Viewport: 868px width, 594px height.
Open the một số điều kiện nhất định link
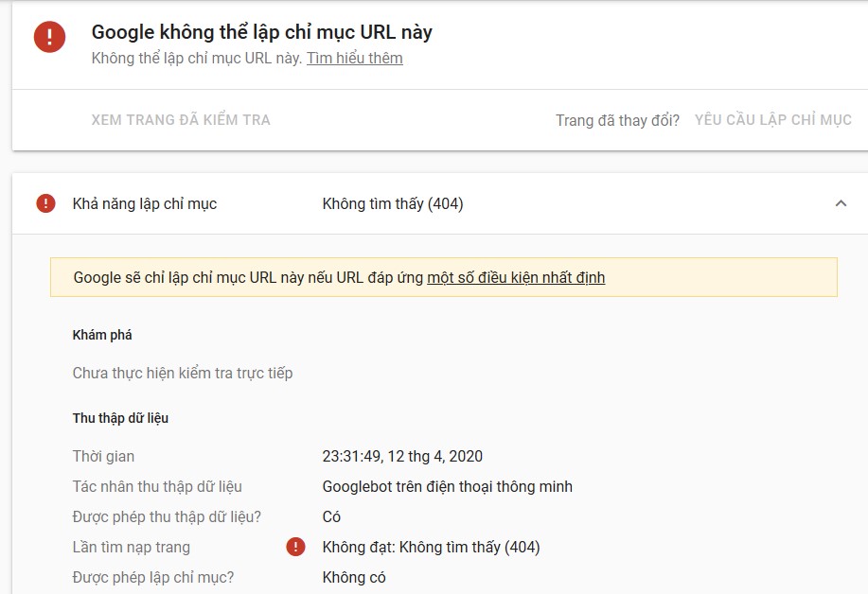(x=516, y=277)
